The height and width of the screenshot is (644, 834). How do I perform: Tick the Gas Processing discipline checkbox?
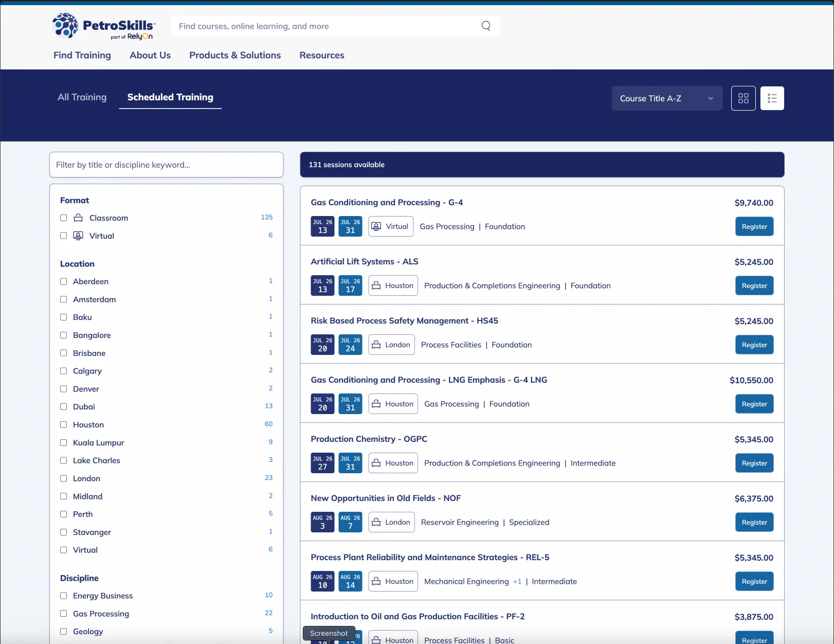tap(64, 614)
